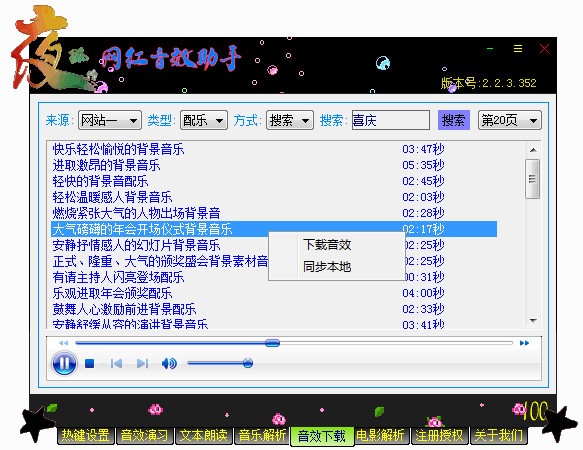Skip to the previous track icon
Viewport: 583px width, 450px height.
coord(116,363)
